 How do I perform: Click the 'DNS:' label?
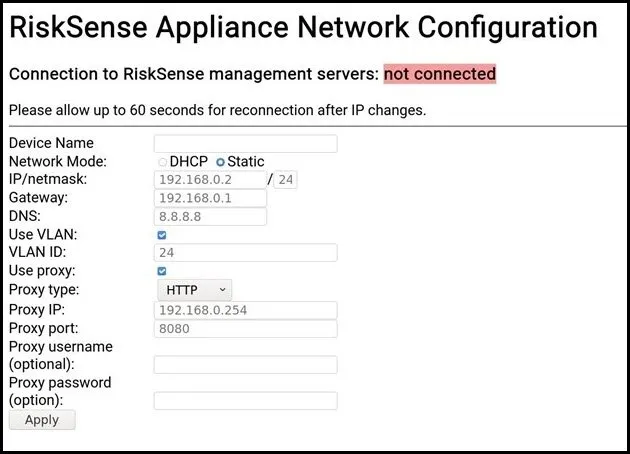(x=25, y=216)
